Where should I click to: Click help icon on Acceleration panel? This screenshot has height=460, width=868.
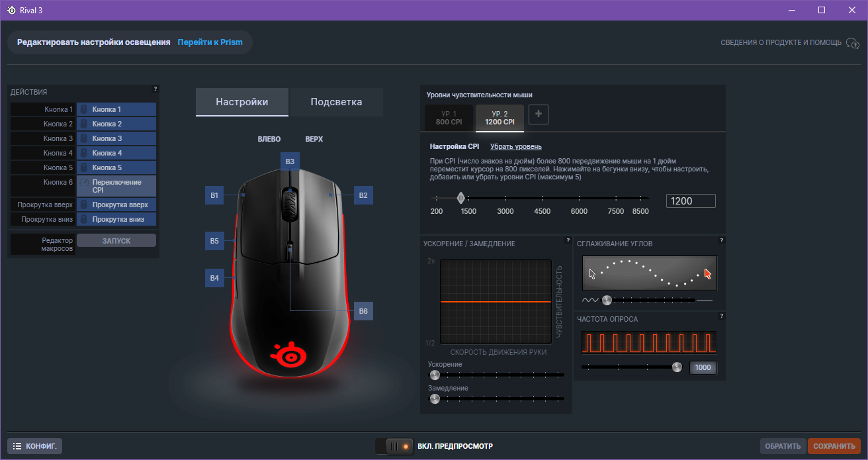click(x=568, y=240)
